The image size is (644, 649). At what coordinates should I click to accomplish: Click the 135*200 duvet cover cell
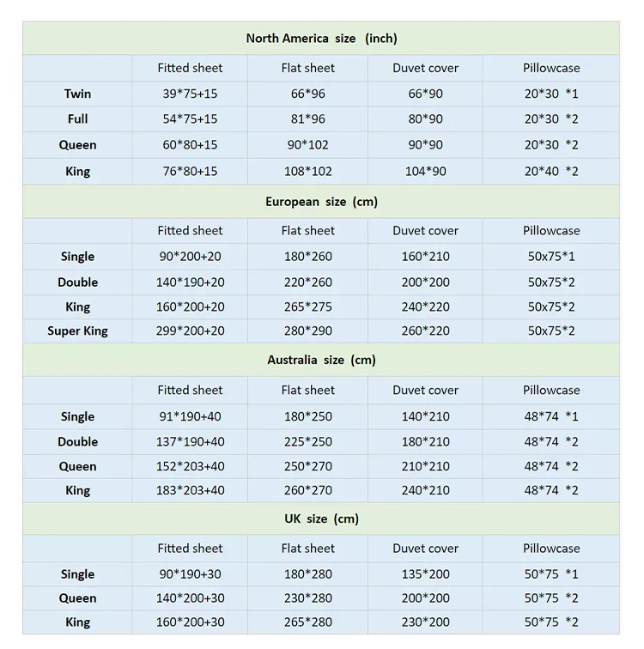[x=425, y=574]
